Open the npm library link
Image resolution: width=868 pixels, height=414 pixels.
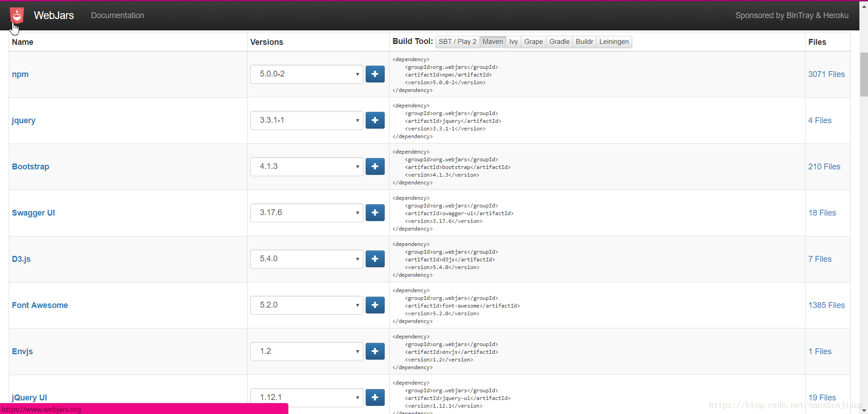tap(20, 74)
